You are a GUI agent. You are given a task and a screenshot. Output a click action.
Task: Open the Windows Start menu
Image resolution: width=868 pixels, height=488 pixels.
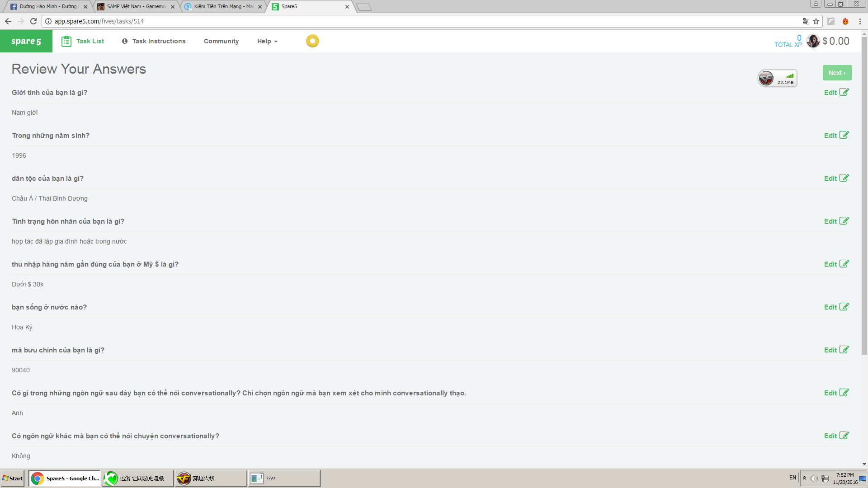pyautogui.click(x=13, y=478)
